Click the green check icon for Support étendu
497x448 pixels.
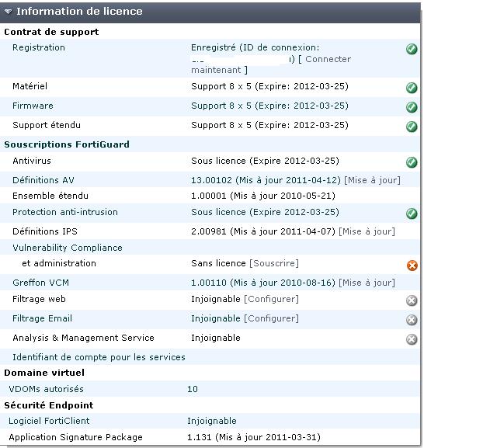[x=412, y=127]
